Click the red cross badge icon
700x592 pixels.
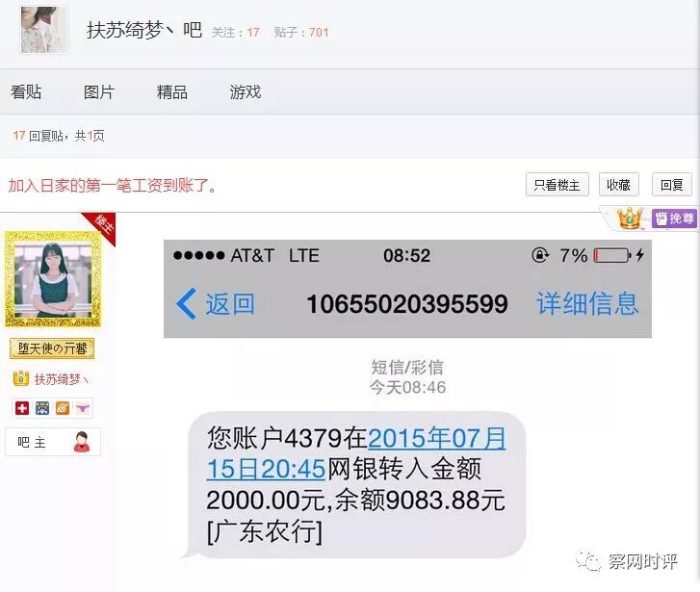pyautogui.click(x=22, y=408)
